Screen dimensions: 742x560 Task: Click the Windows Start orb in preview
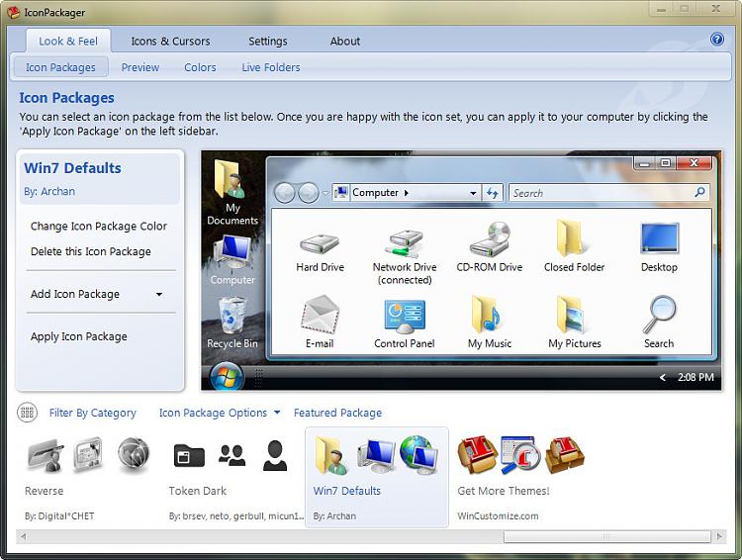[227, 377]
